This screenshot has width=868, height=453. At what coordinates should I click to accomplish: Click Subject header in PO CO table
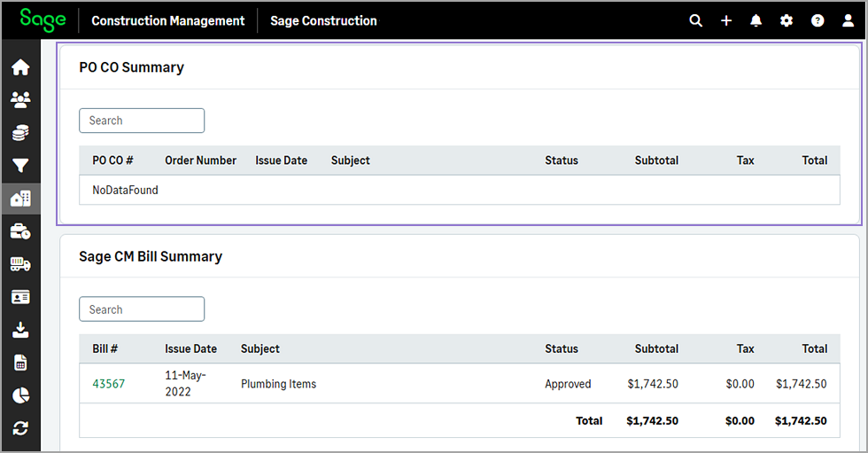tap(351, 160)
